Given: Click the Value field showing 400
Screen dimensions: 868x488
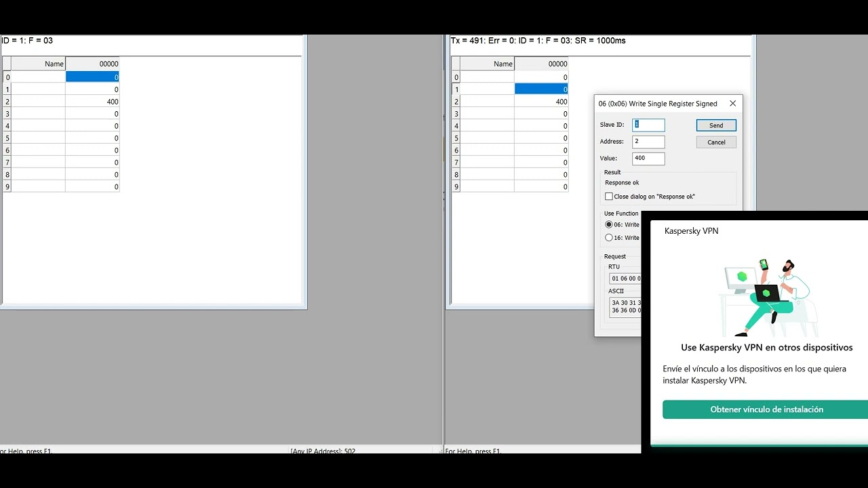Looking at the screenshot, I should tap(648, 159).
